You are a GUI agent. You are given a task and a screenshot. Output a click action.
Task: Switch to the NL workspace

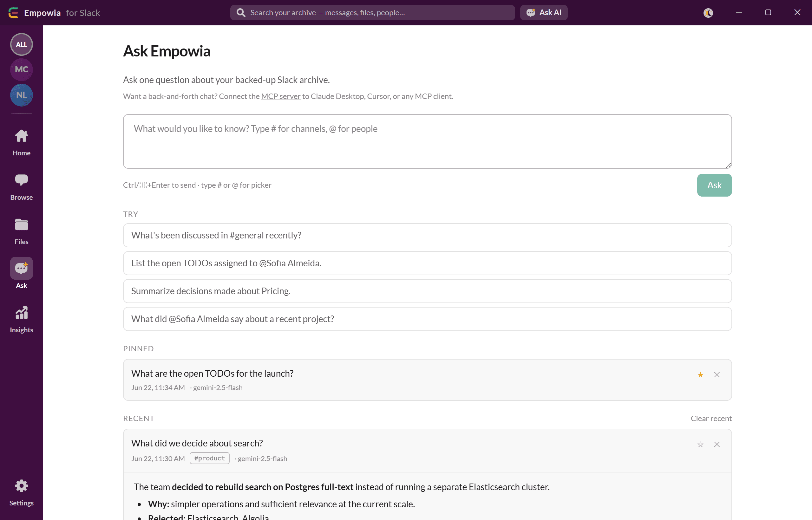pyautogui.click(x=22, y=95)
